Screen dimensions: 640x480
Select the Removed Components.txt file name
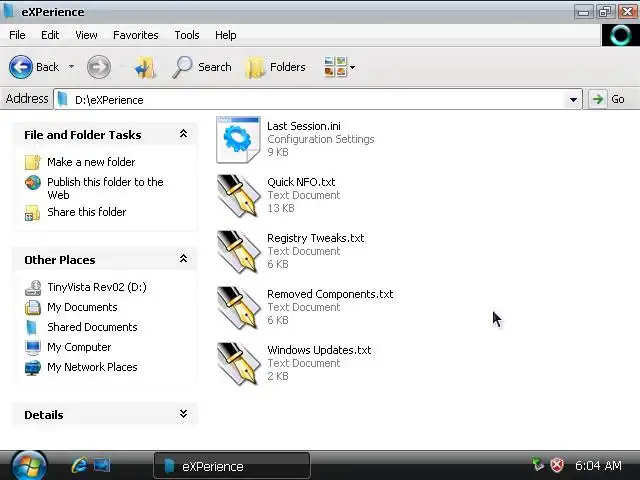click(x=330, y=294)
